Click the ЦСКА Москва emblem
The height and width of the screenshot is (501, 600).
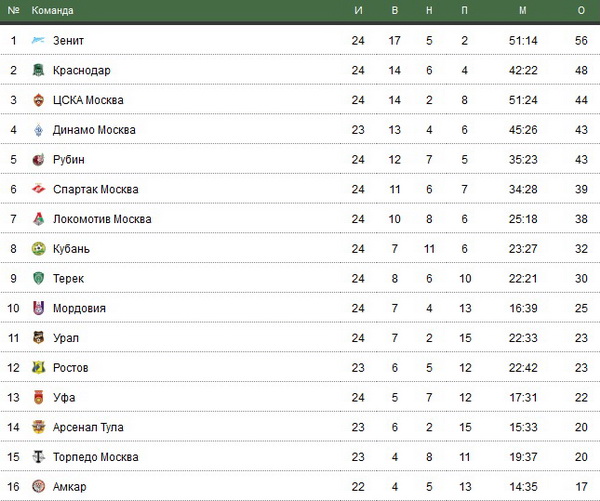[38, 100]
